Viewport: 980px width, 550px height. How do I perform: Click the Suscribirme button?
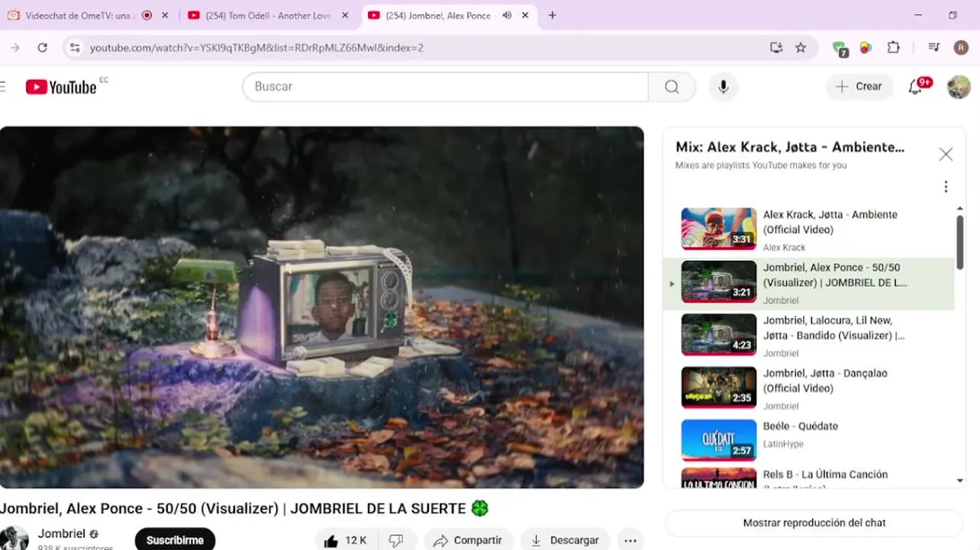coord(175,540)
